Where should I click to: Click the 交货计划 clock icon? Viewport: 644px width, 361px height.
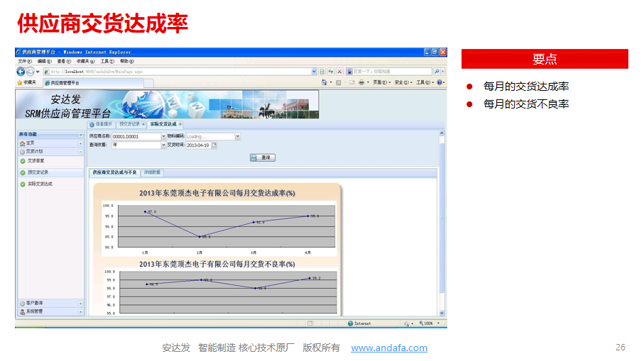pos(22,152)
